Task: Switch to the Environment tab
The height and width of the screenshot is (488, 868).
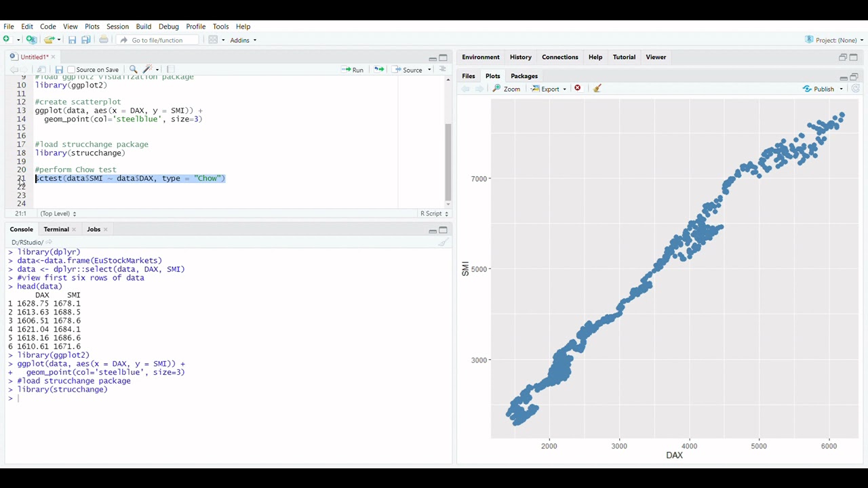Action: [481, 57]
